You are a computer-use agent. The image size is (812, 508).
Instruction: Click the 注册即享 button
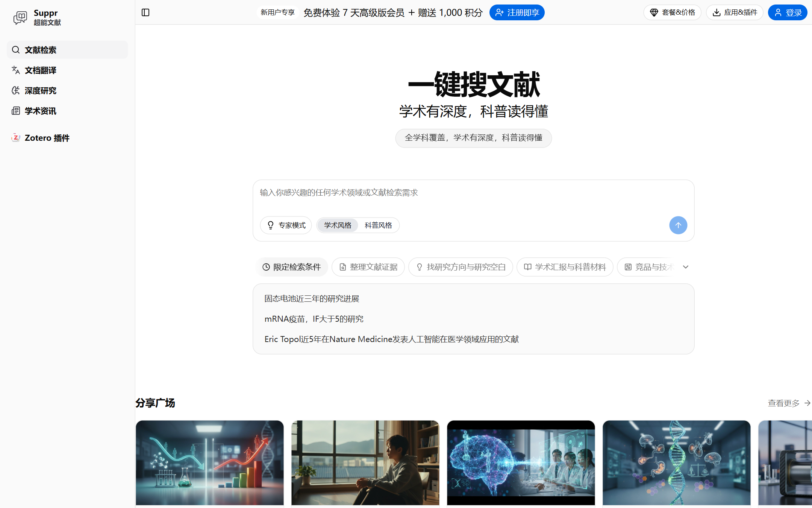517,12
